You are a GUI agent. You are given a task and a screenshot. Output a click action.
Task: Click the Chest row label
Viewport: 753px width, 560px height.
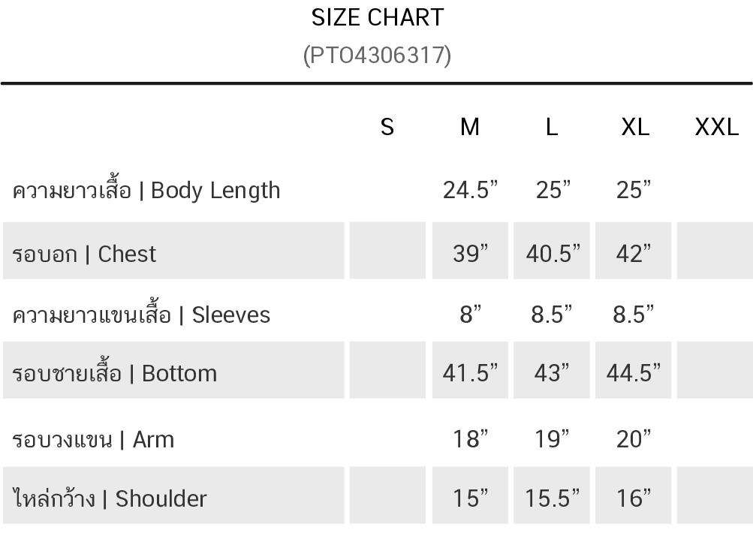coord(84,254)
